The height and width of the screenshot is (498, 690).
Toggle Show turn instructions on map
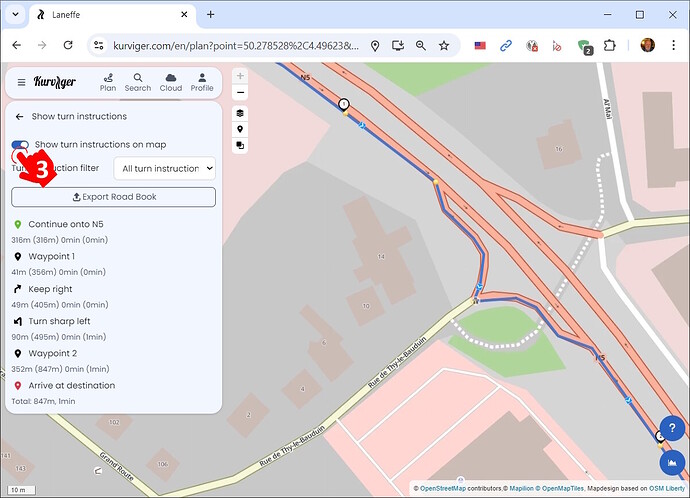click(x=20, y=145)
